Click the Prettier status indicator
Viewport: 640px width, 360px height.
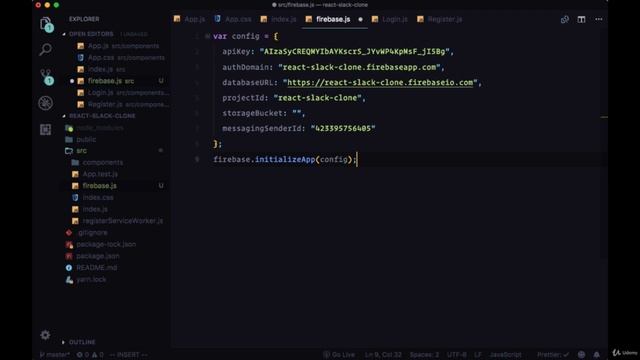[x=553, y=355]
